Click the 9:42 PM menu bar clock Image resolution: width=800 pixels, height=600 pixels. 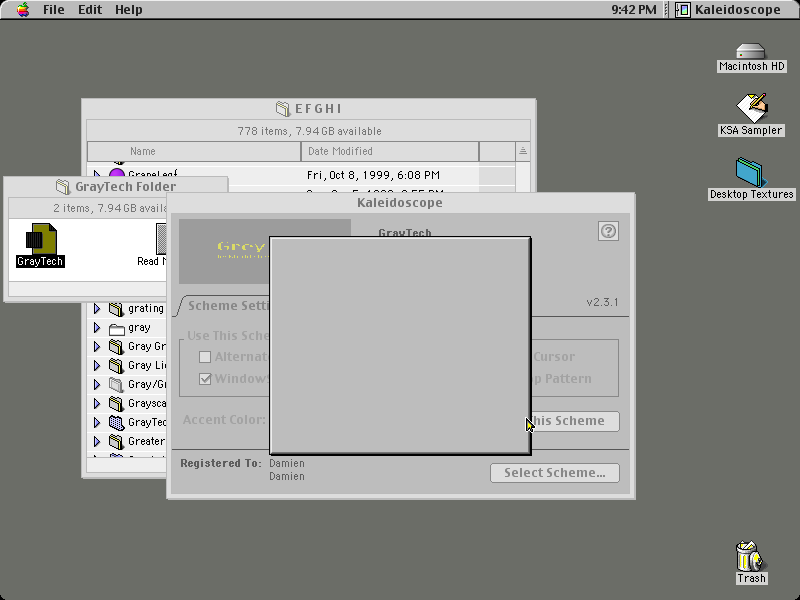coord(634,9)
